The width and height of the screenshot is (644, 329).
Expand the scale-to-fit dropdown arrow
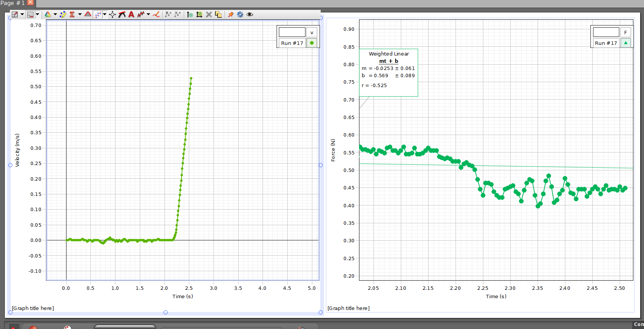click(22, 14)
